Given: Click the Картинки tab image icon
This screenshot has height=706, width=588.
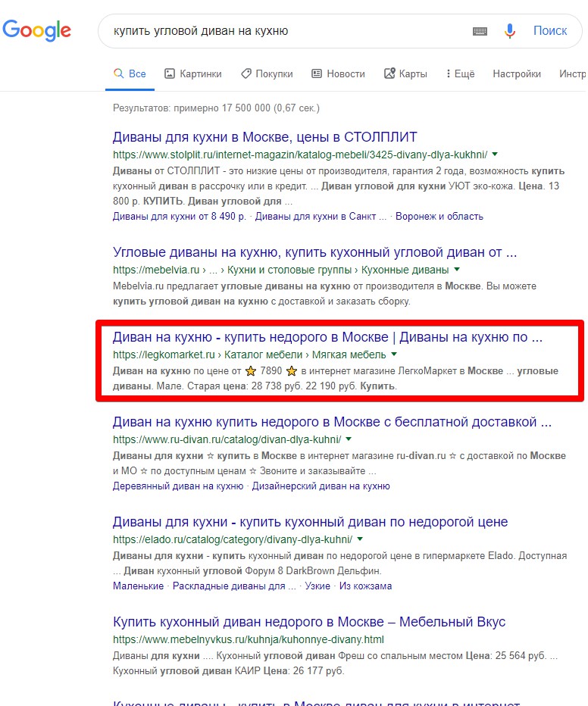Looking at the screenshot, I should (169, 73).
